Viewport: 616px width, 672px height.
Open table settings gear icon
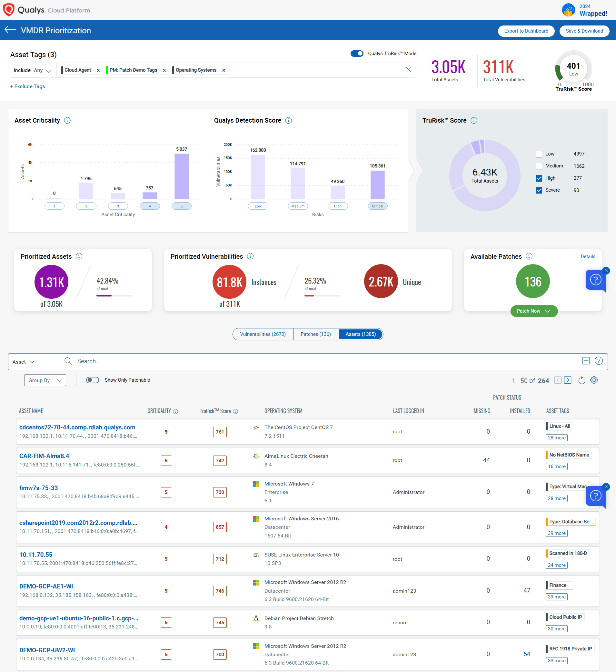click(x=594, y=380)
